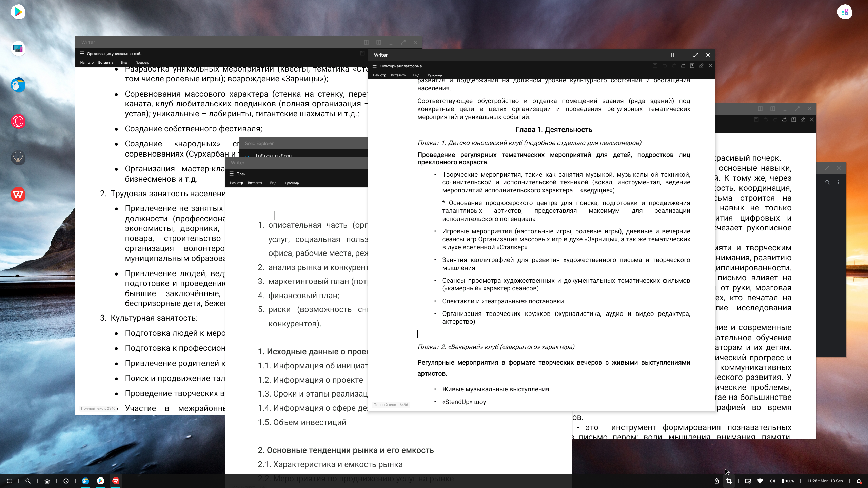Open Просмотр menu in План window

[292, 183]
